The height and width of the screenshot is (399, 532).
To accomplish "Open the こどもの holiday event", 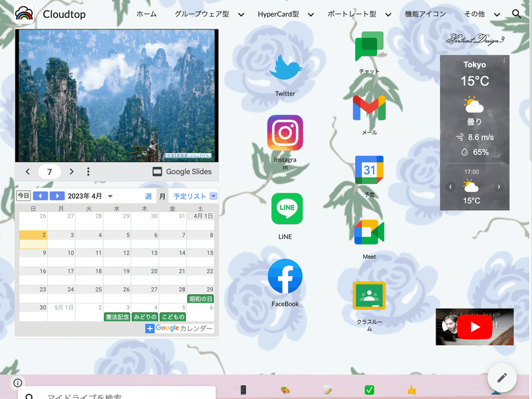I will point(173,317).
